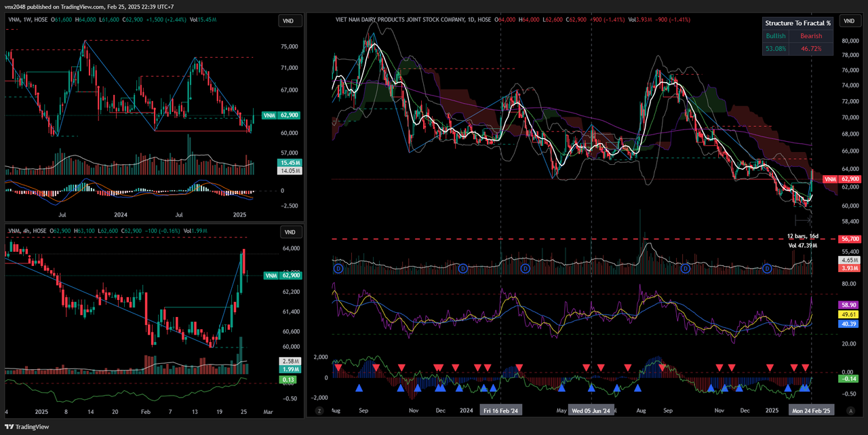Click the Bullish column label
Image resolution: width=868 pixels, height=435 pixels.
click(x=776, y=36)
